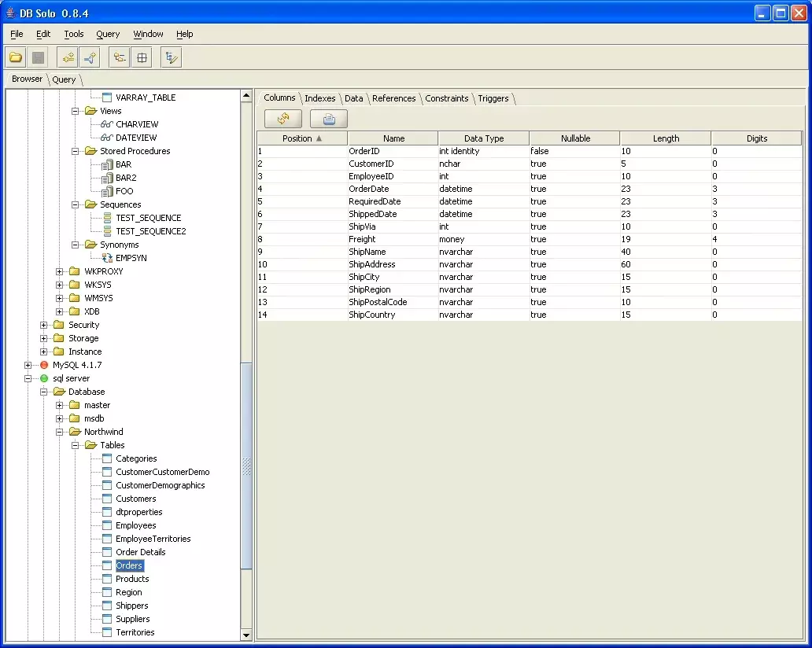Click the print button in Columns panel

329,119
